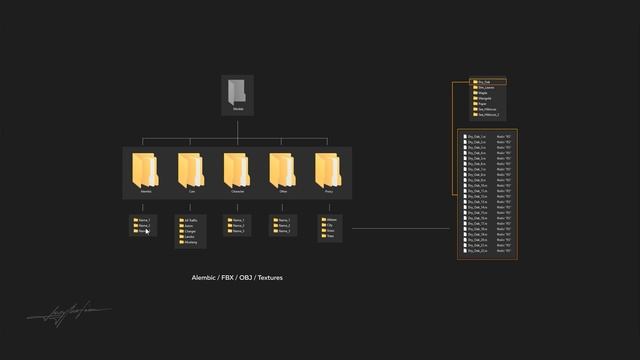This screenshot has width=640, height=360.
Task: Open the large Other folder icon
Action: click(x=283, y=170)
